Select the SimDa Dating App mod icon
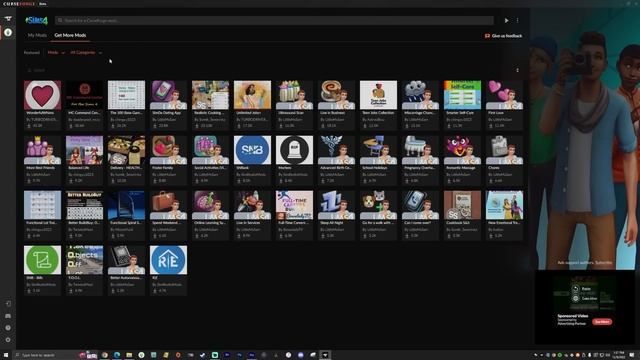The height and width of the screenshot is (360, 640). 169,95
